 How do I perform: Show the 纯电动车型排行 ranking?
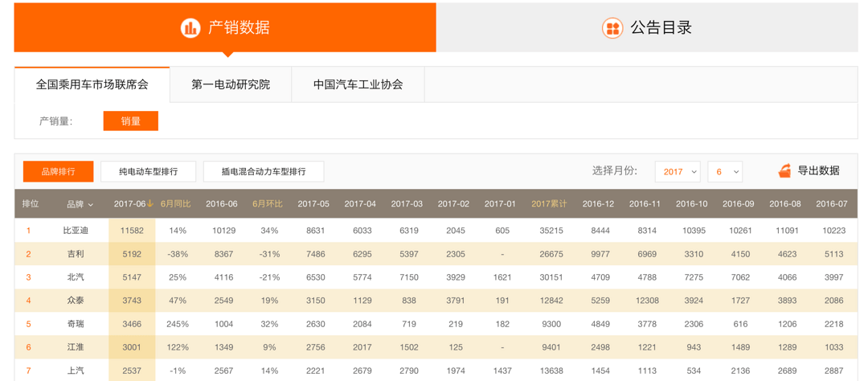tap(149, 172)
